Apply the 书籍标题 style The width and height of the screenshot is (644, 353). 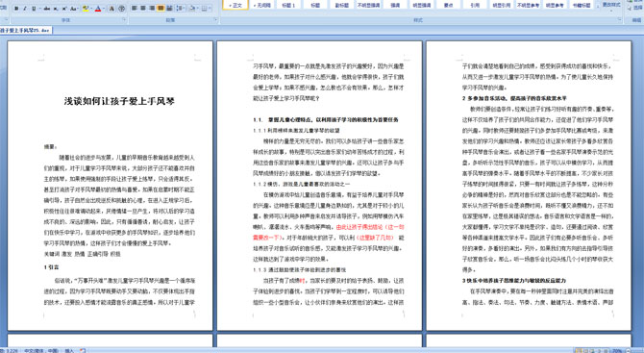(x=582, y=5)
